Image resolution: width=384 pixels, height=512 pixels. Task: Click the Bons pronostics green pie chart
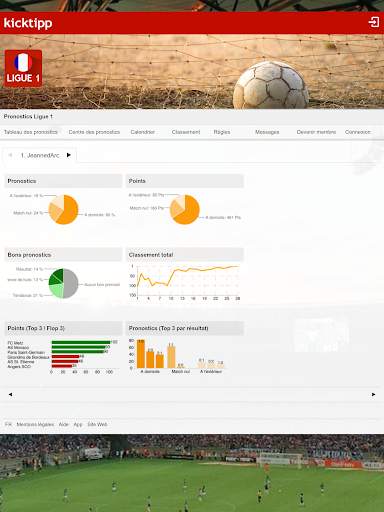click(x=63, y=283)
